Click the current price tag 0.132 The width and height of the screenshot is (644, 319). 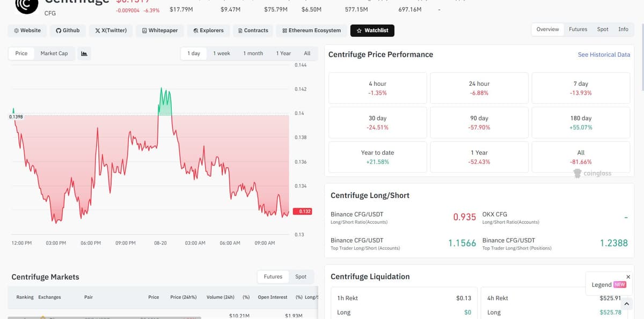[303, 211]
